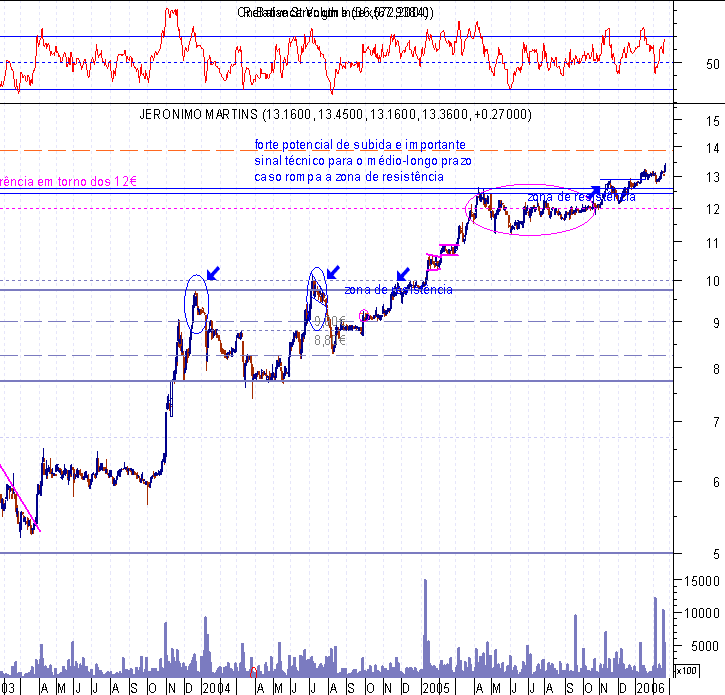725x695 pixels.
Task: Click price axis value 13
Action: 713,177
